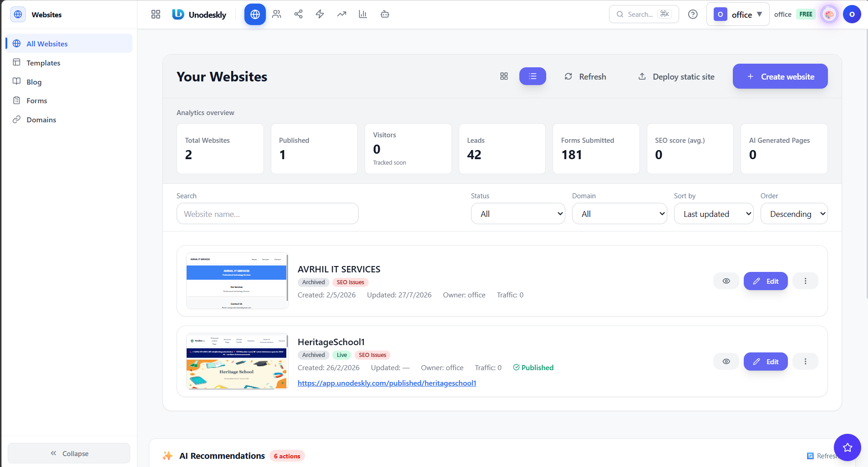Click the colorful avatar icon next to FREE
Screen dimensions: 868x467
(x=829, y=15)
